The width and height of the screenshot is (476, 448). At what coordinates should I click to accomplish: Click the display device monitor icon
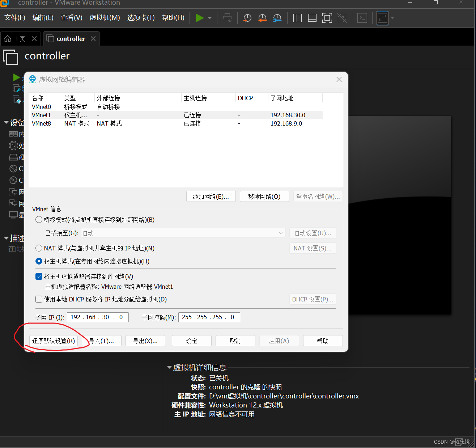click(13, 215)
